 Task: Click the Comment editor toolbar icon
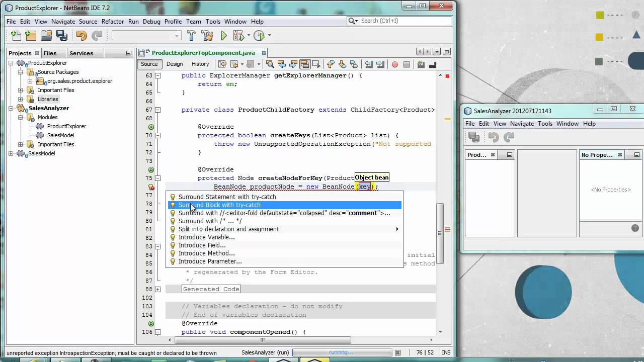coord(421,64)
